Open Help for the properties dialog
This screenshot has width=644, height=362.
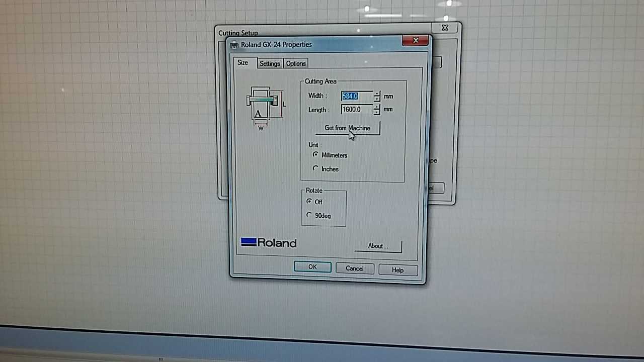397,270
